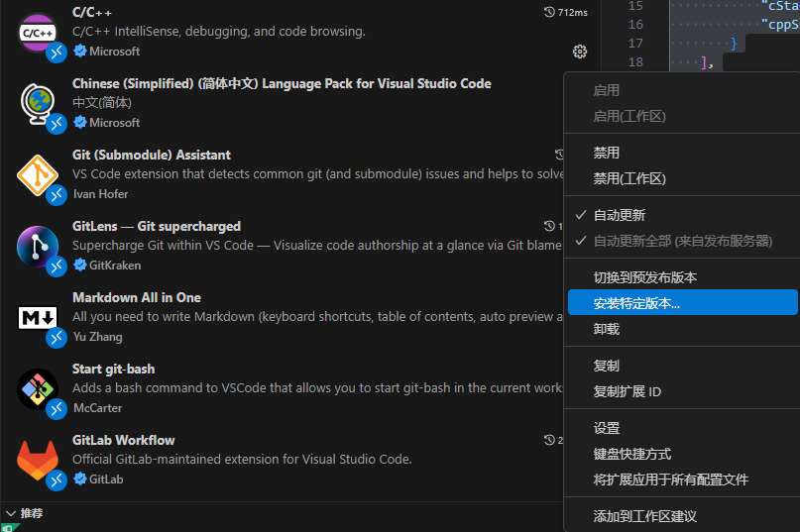Choose 卸载 to uninstall the extension

pyautogui.click(x=682, y=329)
